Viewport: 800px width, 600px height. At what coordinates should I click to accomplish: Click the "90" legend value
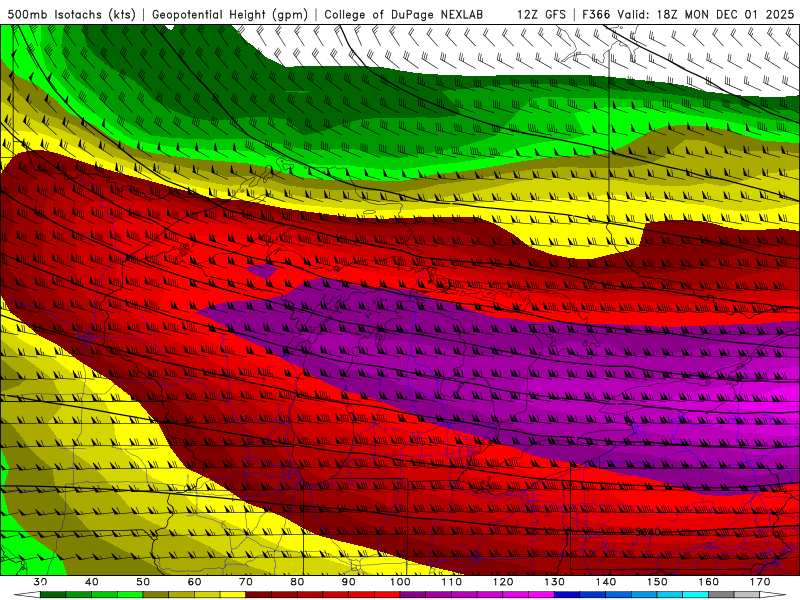point(348,582)
